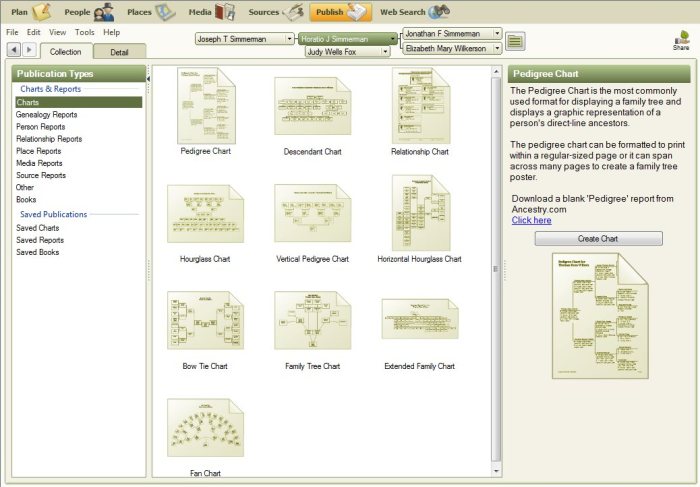Select Genealogy Reports in publication types
Screen dimensions: 700x487
[x=49, y=115]
